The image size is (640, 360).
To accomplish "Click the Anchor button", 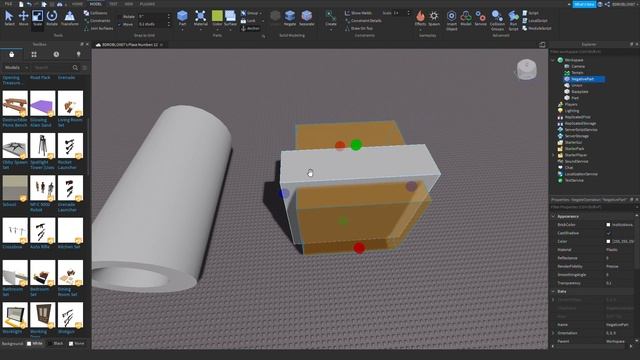I will pyautogui.click(x=250, y=28).
